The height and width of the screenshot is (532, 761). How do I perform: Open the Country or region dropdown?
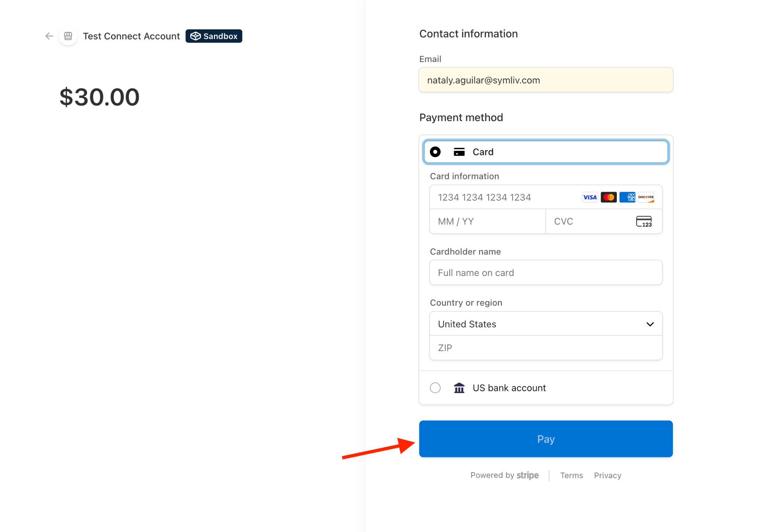pos(545,324)
